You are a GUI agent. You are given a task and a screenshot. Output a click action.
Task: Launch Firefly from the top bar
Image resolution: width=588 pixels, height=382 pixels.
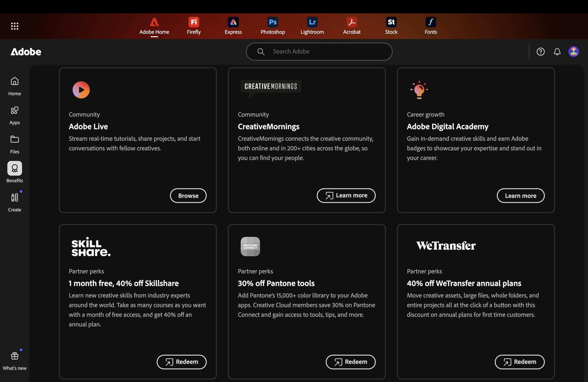point(194,26)
